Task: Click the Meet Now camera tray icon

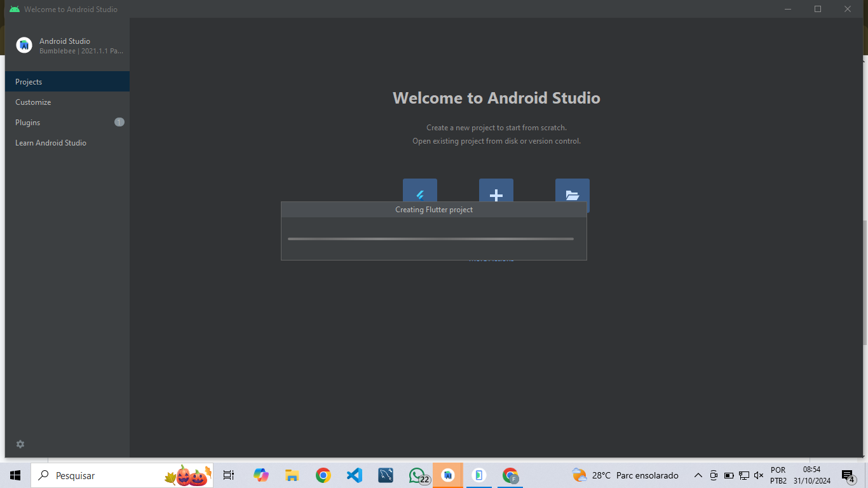Action: point(714,475)
